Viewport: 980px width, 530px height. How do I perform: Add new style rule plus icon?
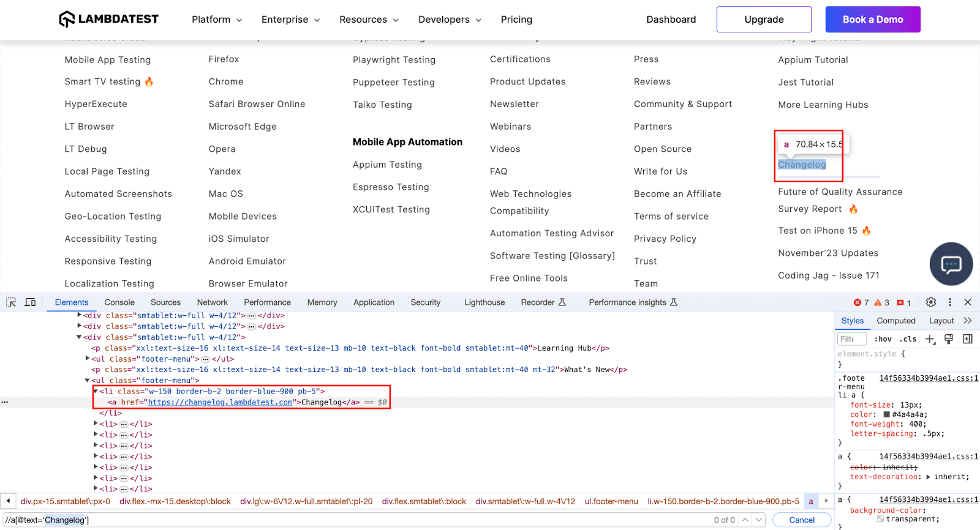930,339
